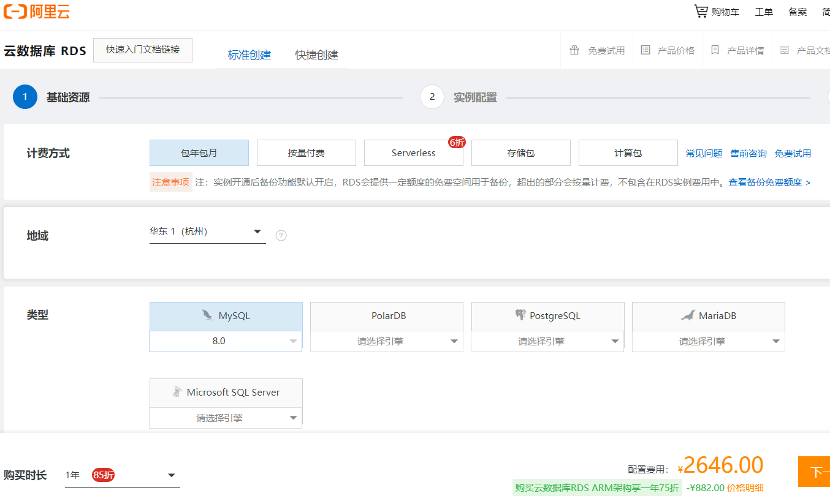The image size is (830, 504).
Task: Click 快速入门文档链接 button
Action: pos(143,50)
